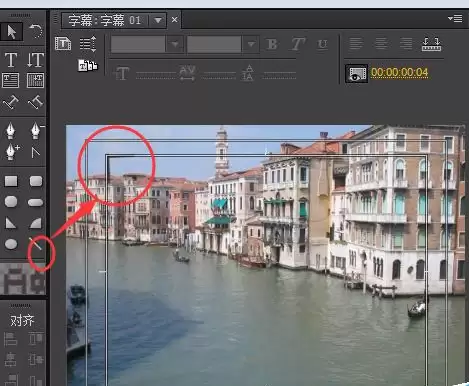Select the Rotation tool
469x386 pixels.
[x=35, y=32]
